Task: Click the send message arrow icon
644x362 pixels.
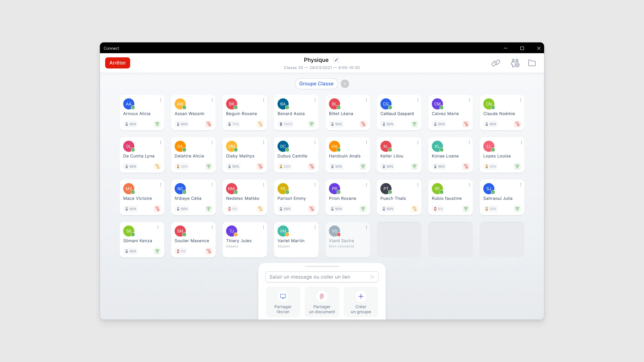Action: 372,277
